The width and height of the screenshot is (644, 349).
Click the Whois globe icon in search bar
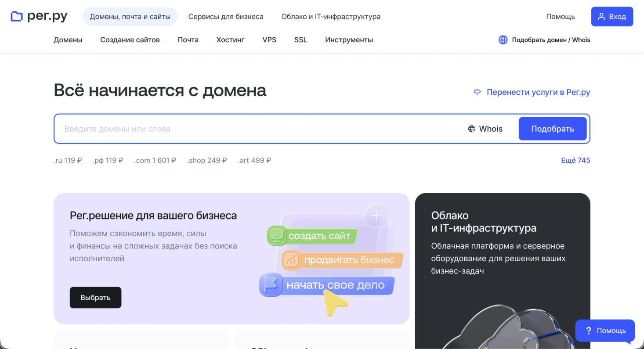[472, 129]
